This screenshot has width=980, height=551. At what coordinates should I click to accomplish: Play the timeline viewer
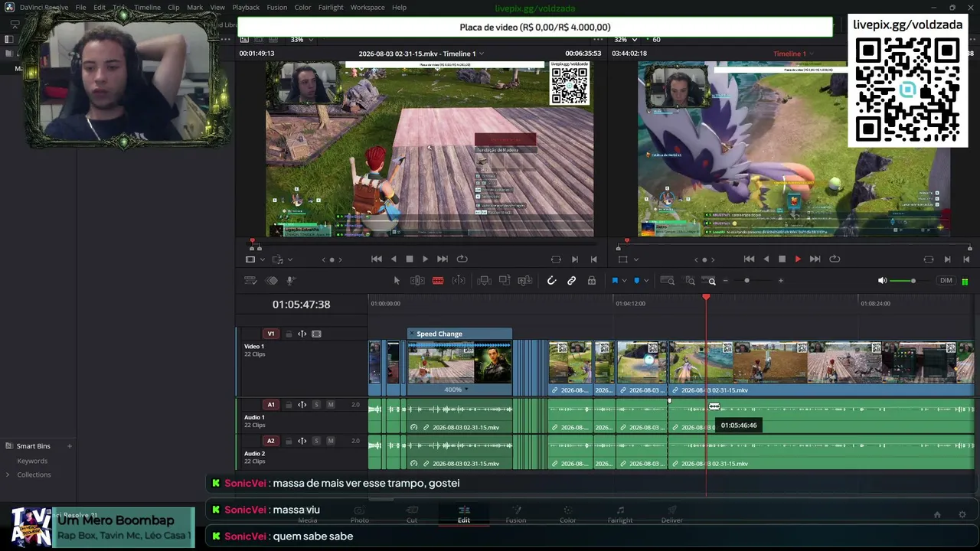[x=798, y=259]
